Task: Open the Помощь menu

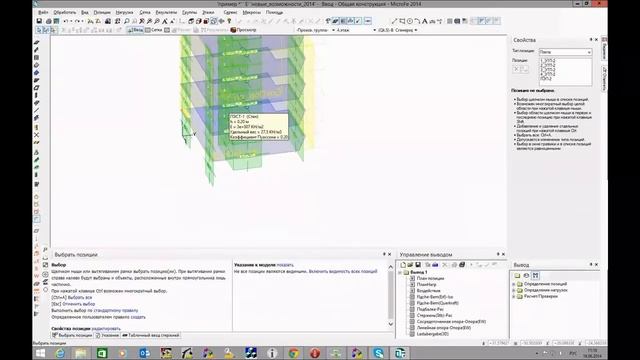Action: (274, 13)
